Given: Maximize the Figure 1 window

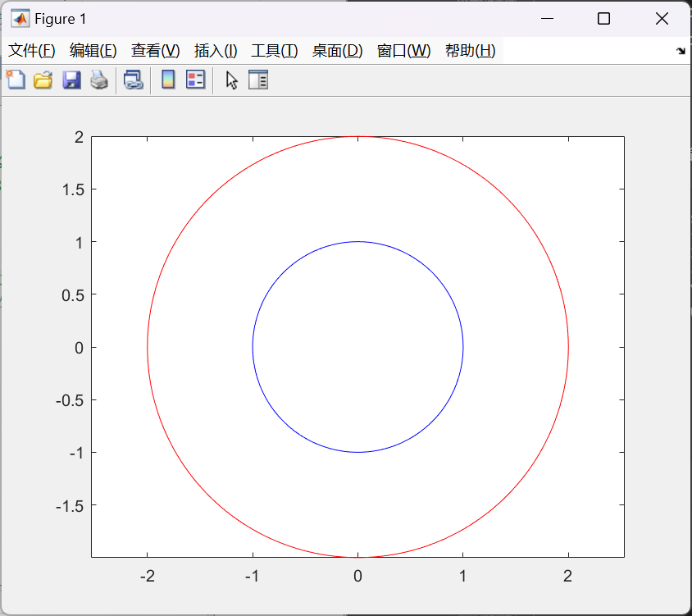Looking at the screenshot, I should point(603,18).
